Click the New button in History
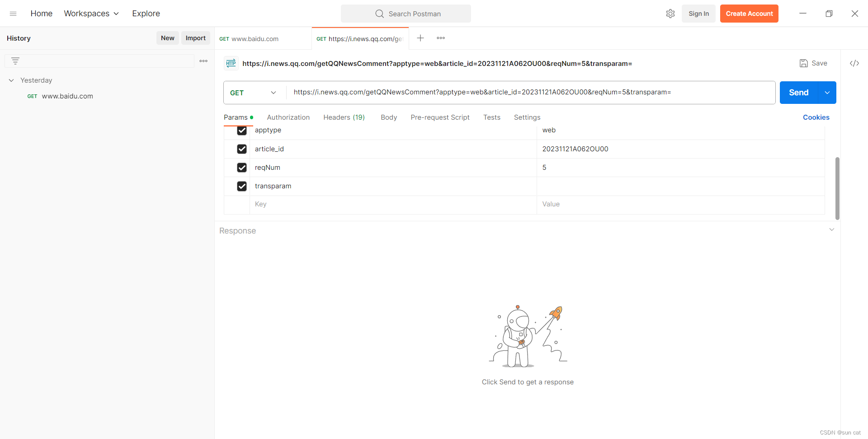 tap(168, 38)
